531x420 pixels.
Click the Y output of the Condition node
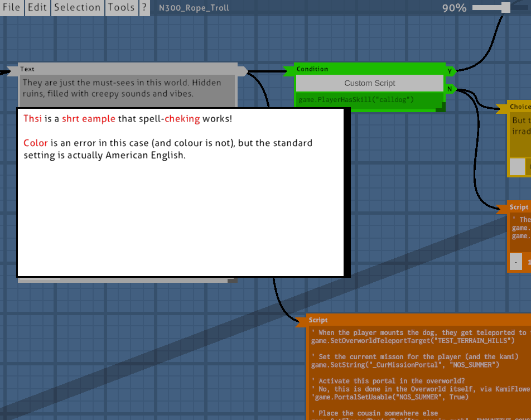click(x=451, y=71)
